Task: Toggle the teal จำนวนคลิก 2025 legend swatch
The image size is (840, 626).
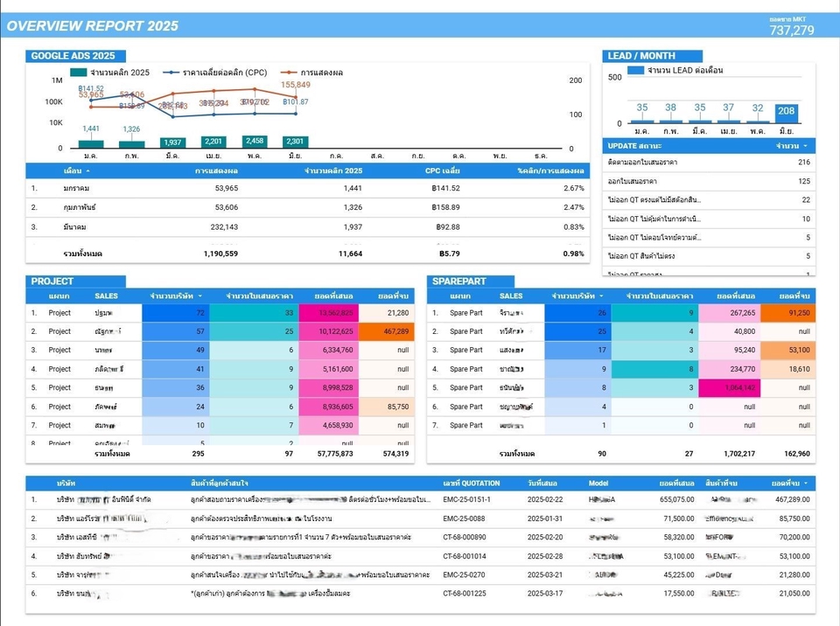Action: pos(79,73)
